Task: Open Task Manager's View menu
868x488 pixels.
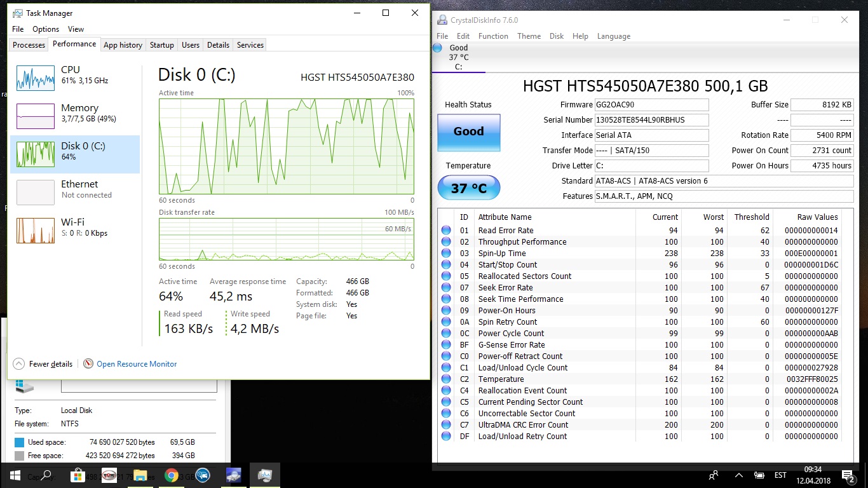Action: 76,29
